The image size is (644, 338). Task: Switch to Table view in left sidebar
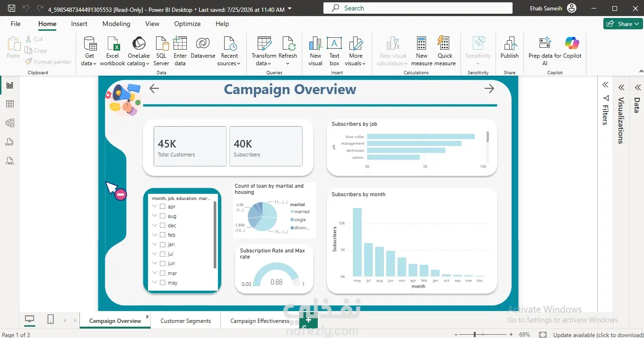[x=10, y=104]
